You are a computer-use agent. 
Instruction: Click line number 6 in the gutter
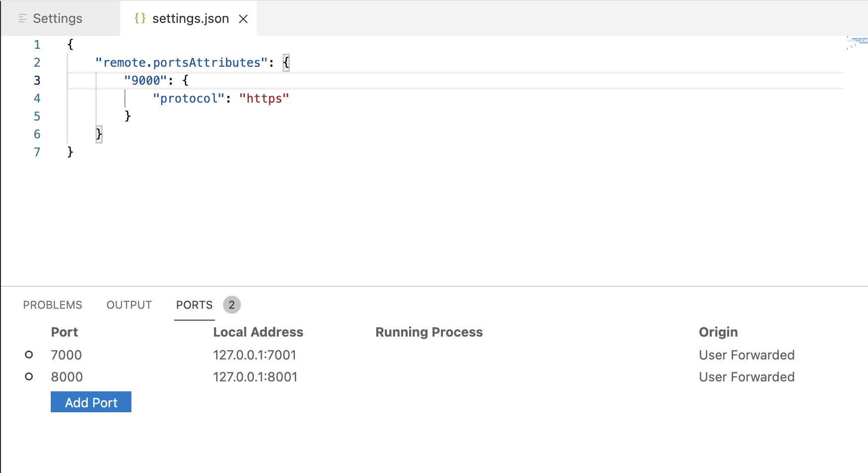tap(37, 134)
